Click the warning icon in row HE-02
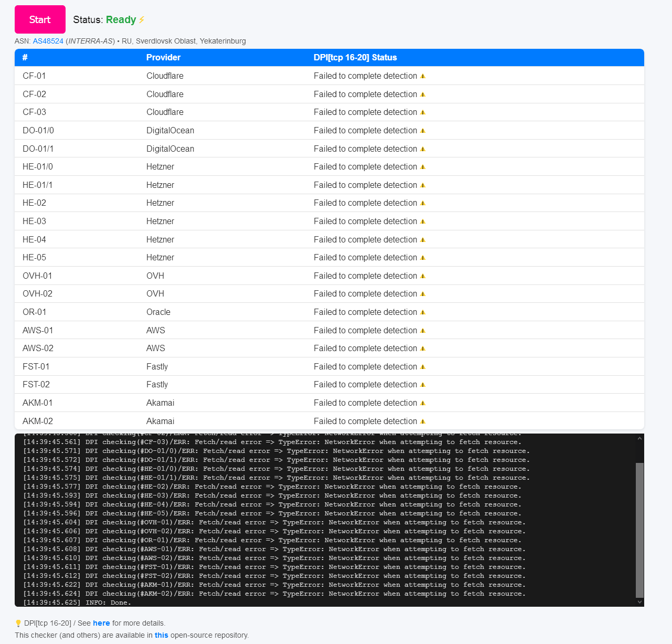The width and height of the screenshot is (672, 644). click(x=423, y=203)
